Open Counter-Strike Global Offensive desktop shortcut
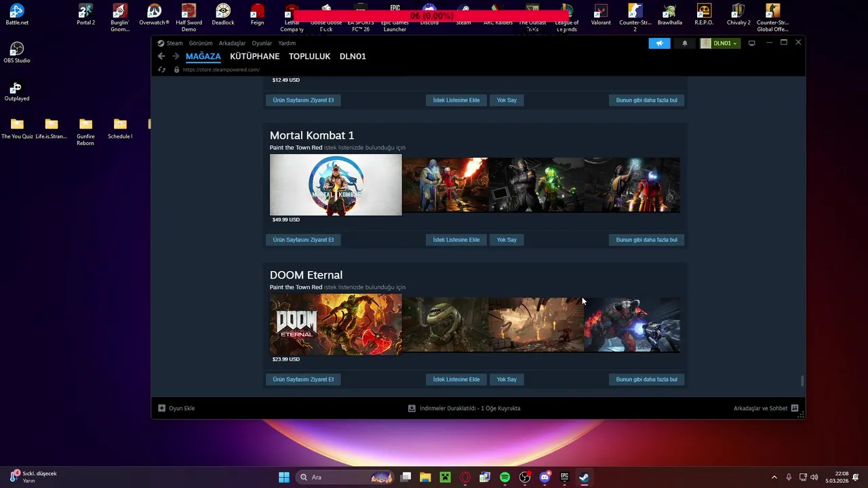 click(772, 18)
